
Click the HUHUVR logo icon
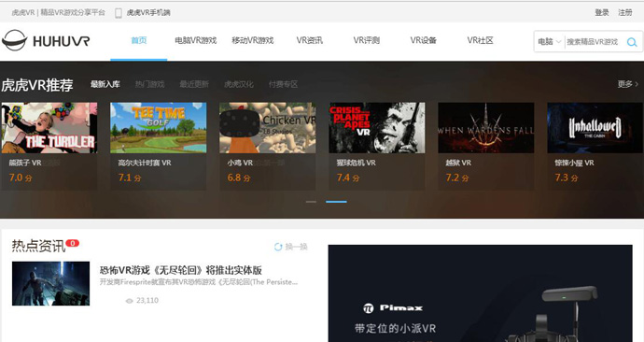14,40
